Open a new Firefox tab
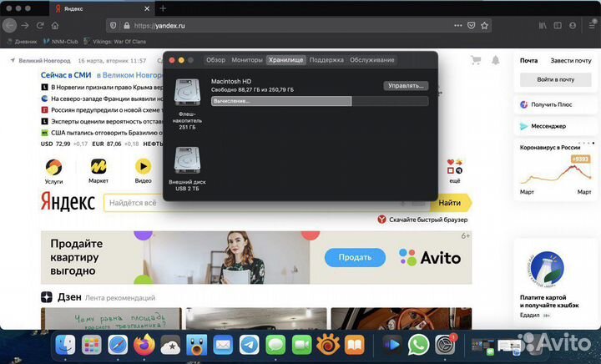Screen dimensions: 601x364 point(163,8)
